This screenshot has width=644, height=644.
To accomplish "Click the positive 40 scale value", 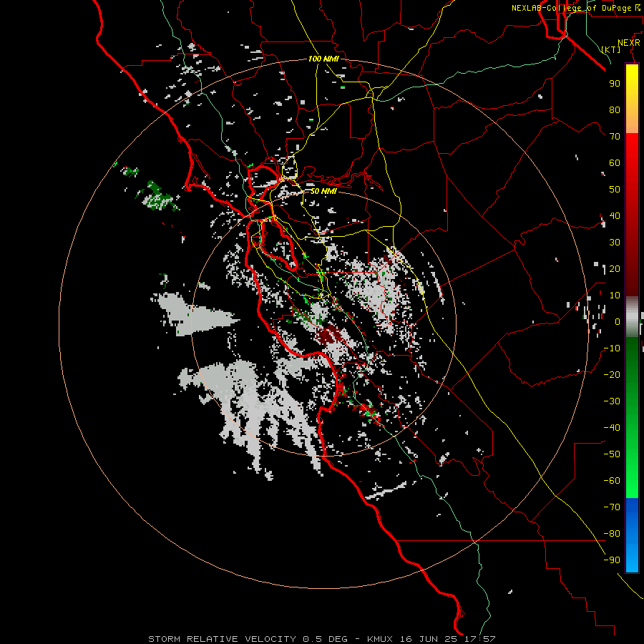I will coord(615,216).
